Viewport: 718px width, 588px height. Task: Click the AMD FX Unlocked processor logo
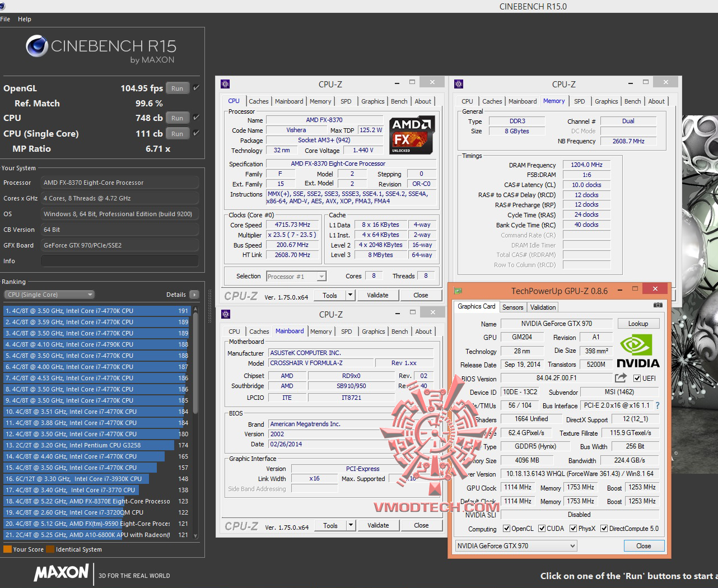point(412,135)
